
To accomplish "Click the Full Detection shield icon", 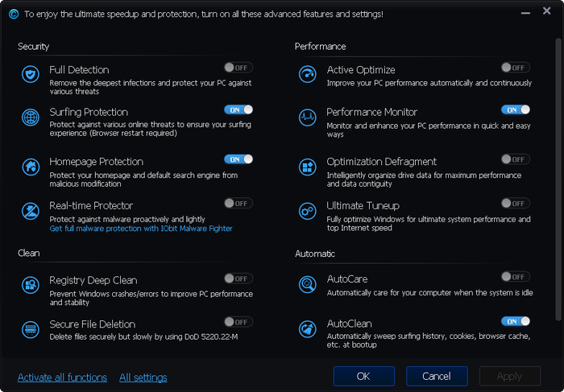I will 30,75.
